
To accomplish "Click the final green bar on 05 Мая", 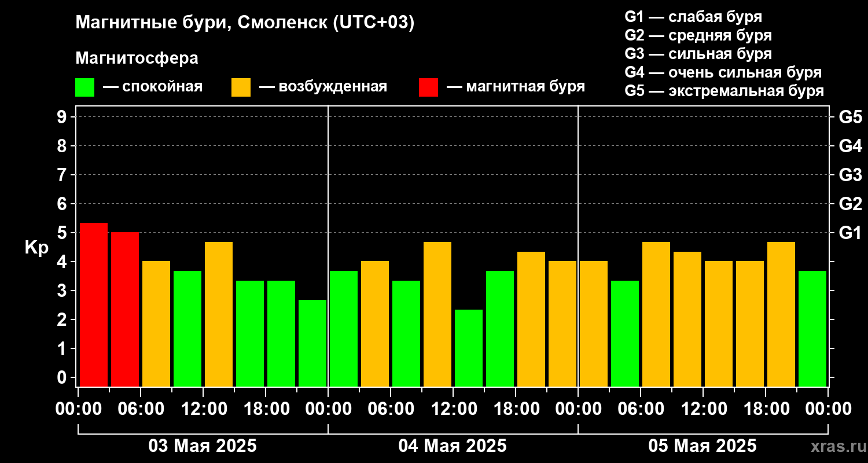I will coord(812,328).
